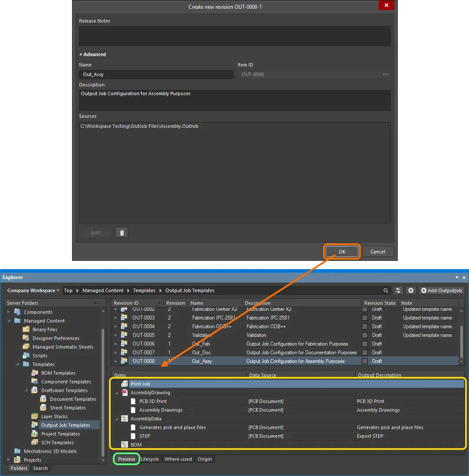Click the trash delete source icon
Image resolution: width=469 pixels, height=476 pixels.
coord(122,233)
